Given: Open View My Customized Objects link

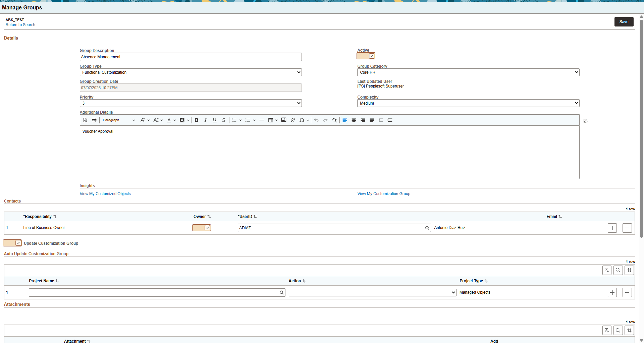Looking at the screenshot, I should [x=105, y=194].
